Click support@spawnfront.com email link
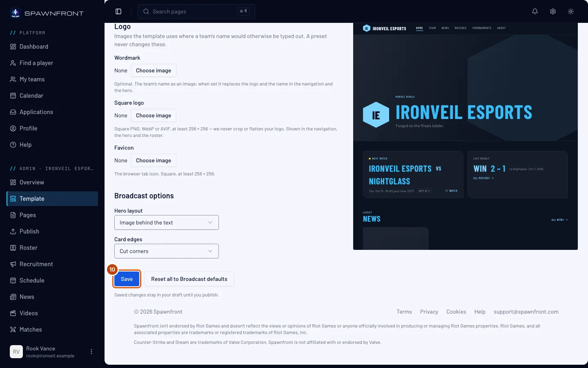Viewport: 588px width, 368px height. 526,312
